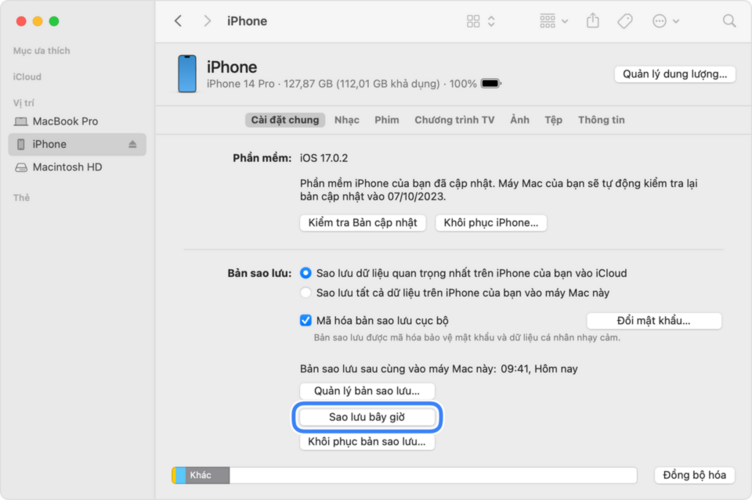The width and height of the screenshot is (752, 500).
Task: Switch view using the grid icon
Action: [473, 21]
